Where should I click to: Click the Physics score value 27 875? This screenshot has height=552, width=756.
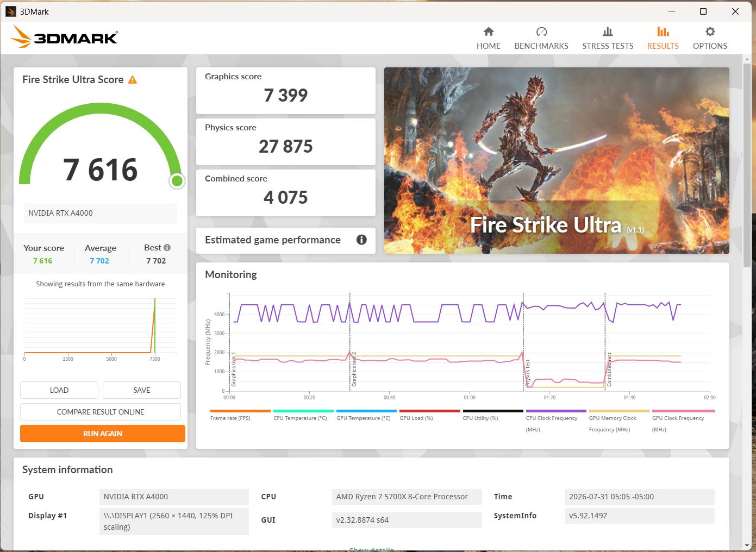(x=286, y=146)
